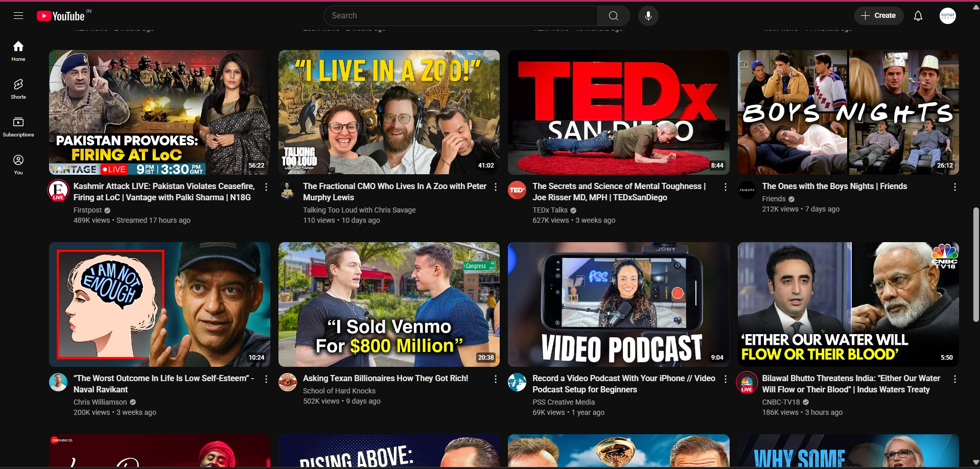The width and height of the screenshot is (980, 469).
Task: Start voice search with the microphone
Action: 648,16
